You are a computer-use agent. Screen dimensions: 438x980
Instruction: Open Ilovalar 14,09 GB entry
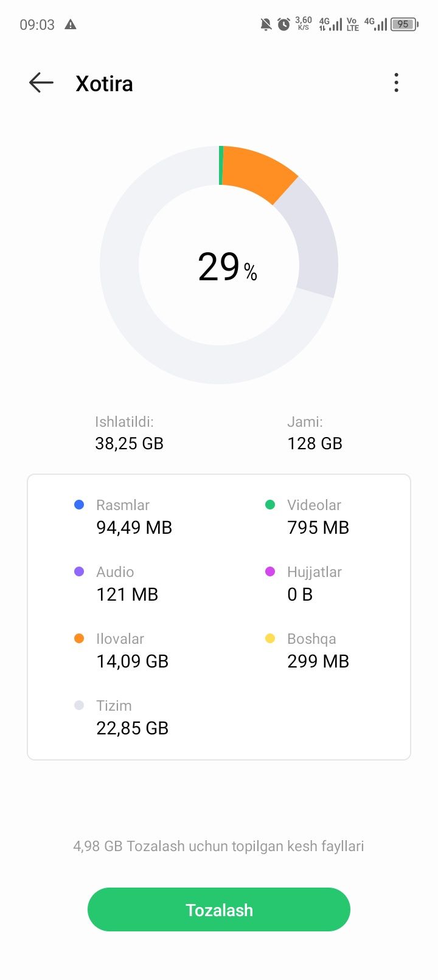(121, 650)
